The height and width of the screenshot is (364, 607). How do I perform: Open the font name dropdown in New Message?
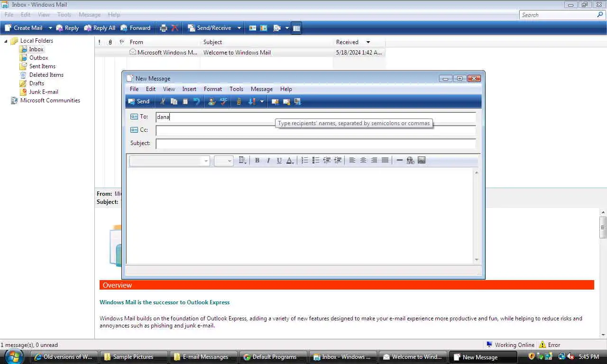click(x=206, y=161)
